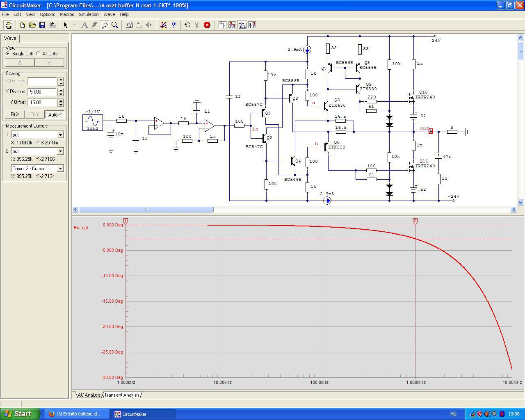Select the arrow pointer tool
525x420 pixels.
[x=65, y=25]
